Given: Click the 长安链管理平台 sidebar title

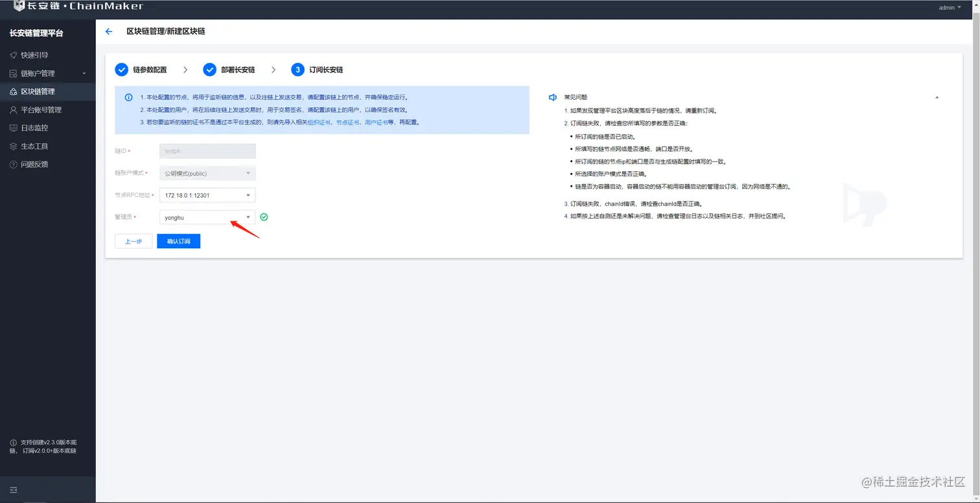Looking at the screenshot, I should click(36, 33).
